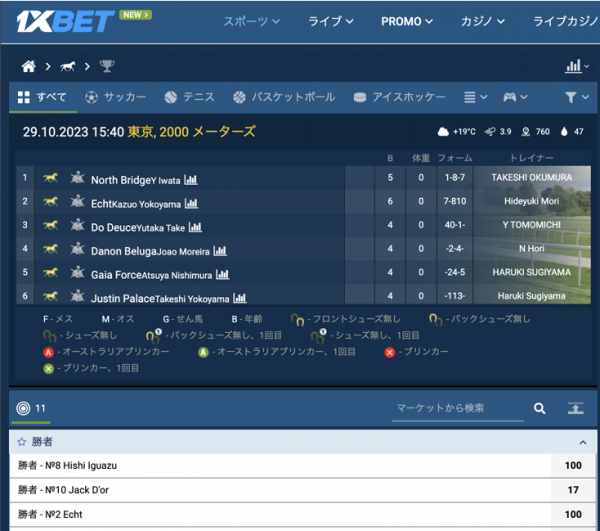This screenshot has height=531, width=600.
Task: Click the North Bridge horse name
Action: click(121, 180)
